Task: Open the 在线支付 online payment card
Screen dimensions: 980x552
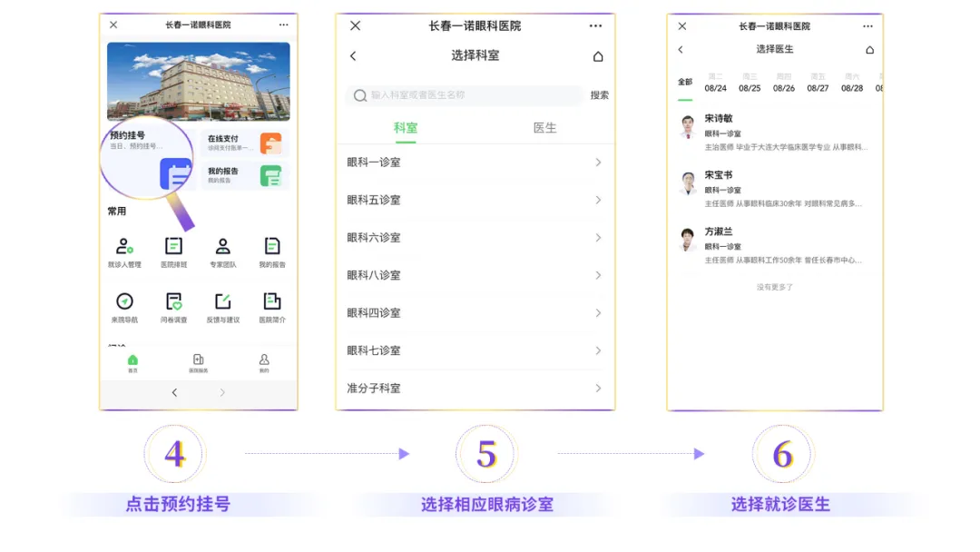Action: pos(244,143)
